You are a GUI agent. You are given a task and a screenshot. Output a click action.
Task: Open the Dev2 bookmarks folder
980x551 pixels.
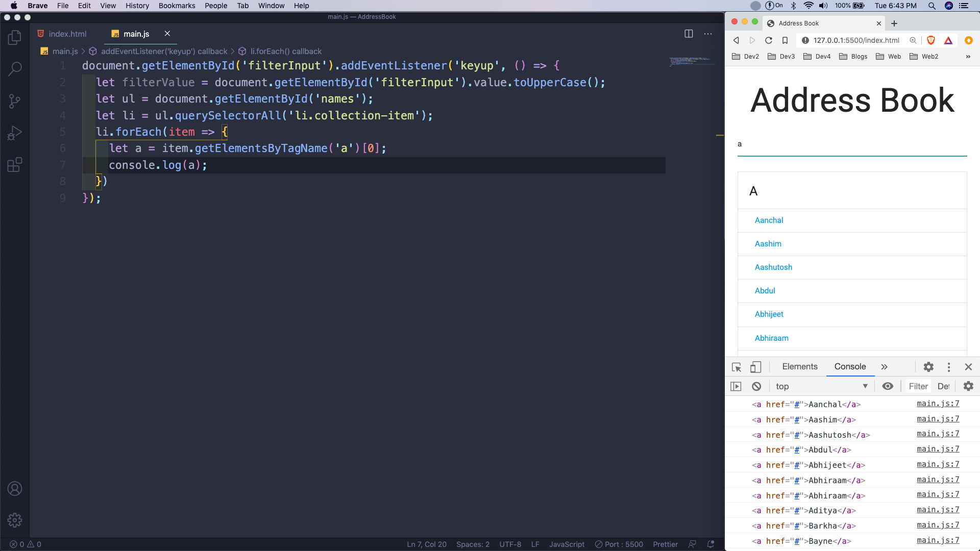(745, 57)
